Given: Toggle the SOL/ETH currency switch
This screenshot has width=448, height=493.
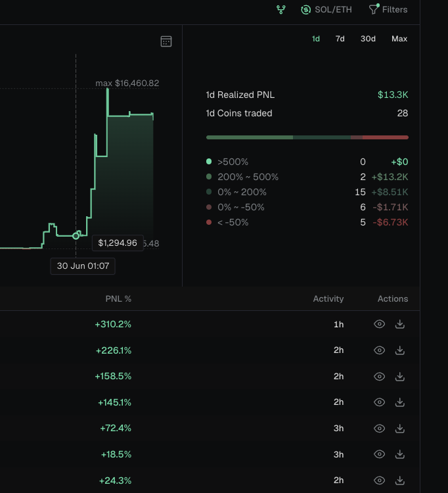Looking at the screenshot, I should [326, 10].
